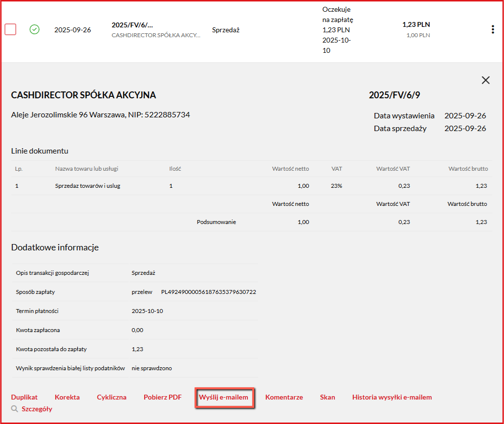Open the three-dot row actions menu
The image size is (504, 424).
(x=493, y=29)
